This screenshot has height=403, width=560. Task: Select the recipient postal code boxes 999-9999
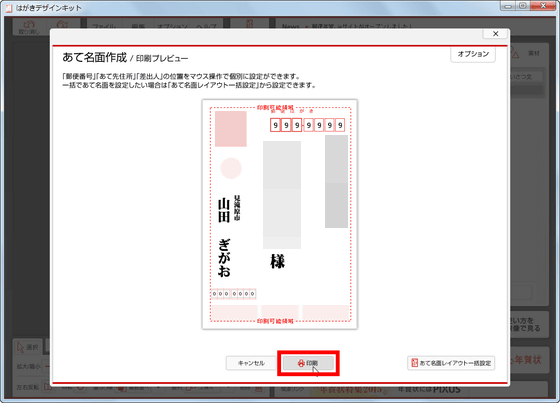tap(307, 125)
